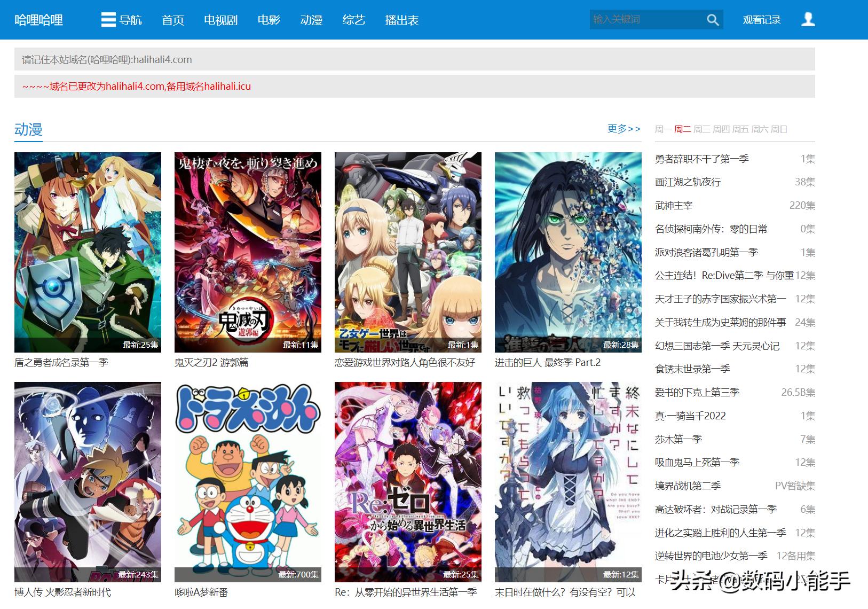Open 真·一骑当千2022 entry

point(690,416)
